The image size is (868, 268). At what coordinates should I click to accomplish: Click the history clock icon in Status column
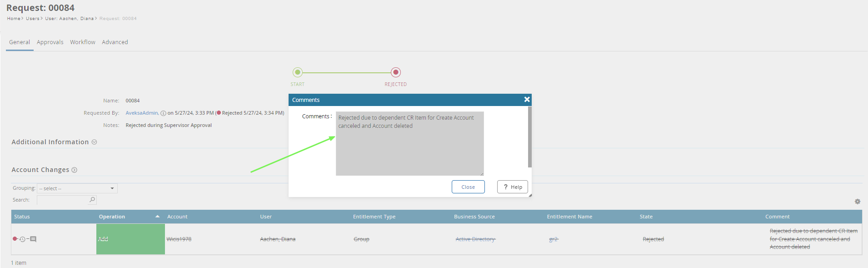[x=22, y=239]
